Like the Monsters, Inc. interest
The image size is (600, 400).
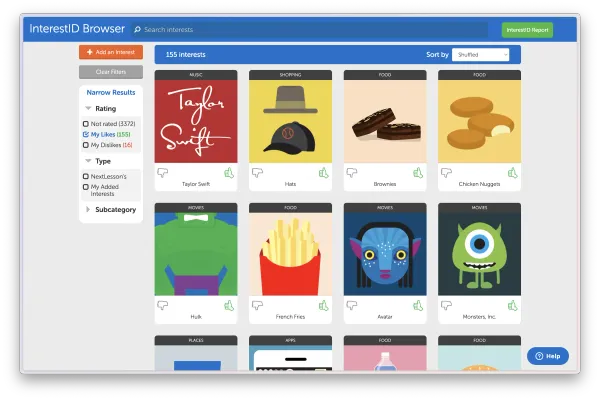[512, 305]
